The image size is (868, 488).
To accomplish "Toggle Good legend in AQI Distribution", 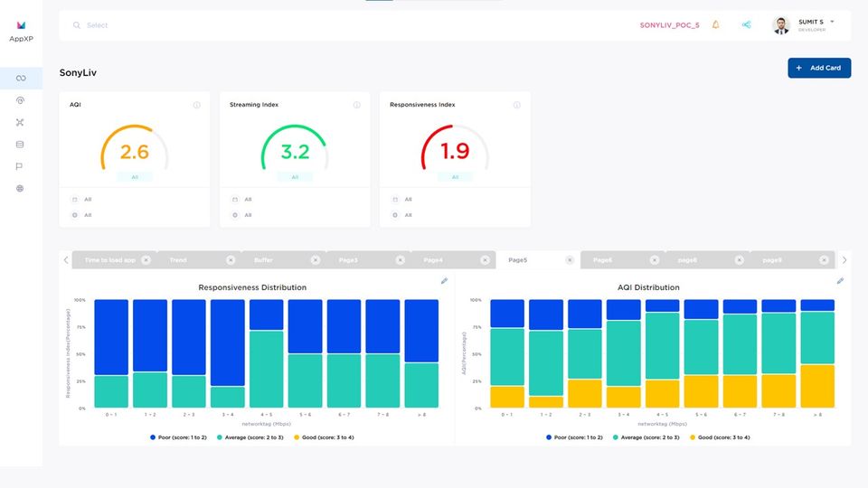I will click(x=720, y=437).
